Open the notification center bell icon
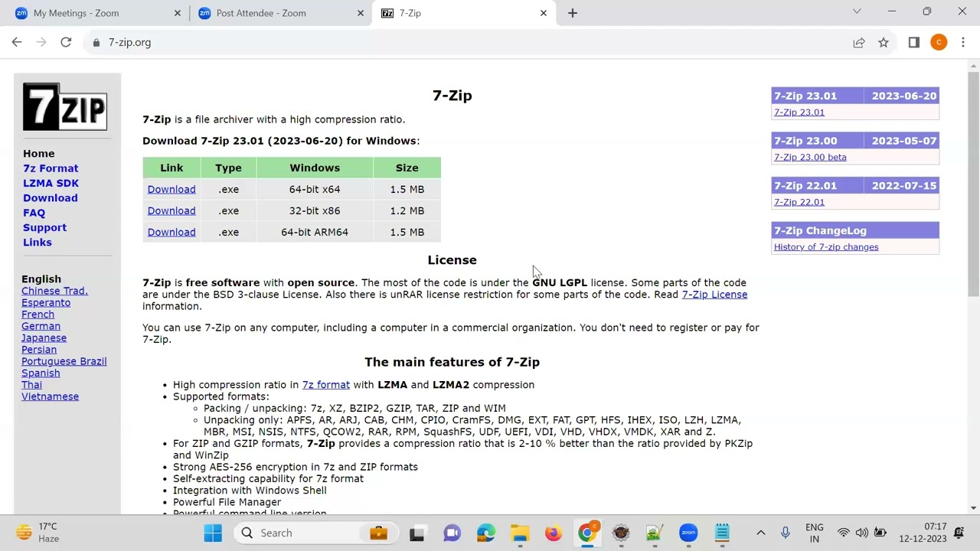This screenshot has height=551, width=980. [959, 533]
